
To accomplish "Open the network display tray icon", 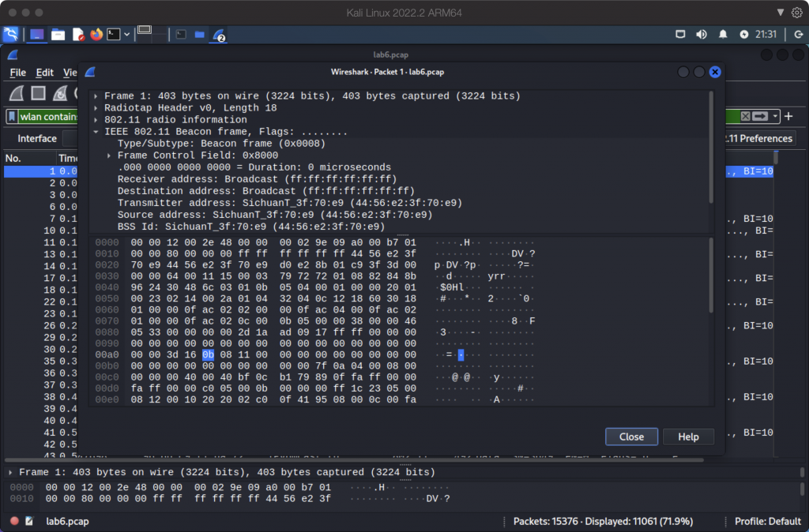I will click(x=680, y=35).
